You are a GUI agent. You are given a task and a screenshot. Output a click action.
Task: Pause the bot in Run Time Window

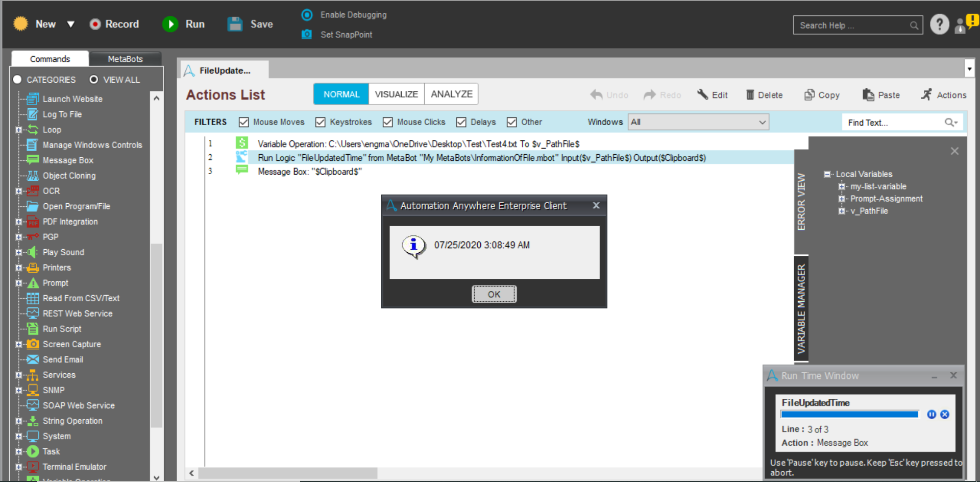pos(932,414)
